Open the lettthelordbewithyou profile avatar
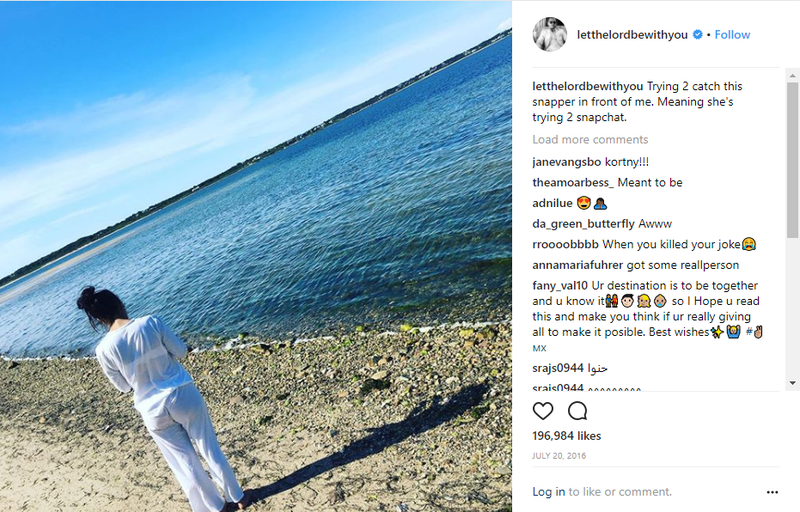 coord(550,35)
